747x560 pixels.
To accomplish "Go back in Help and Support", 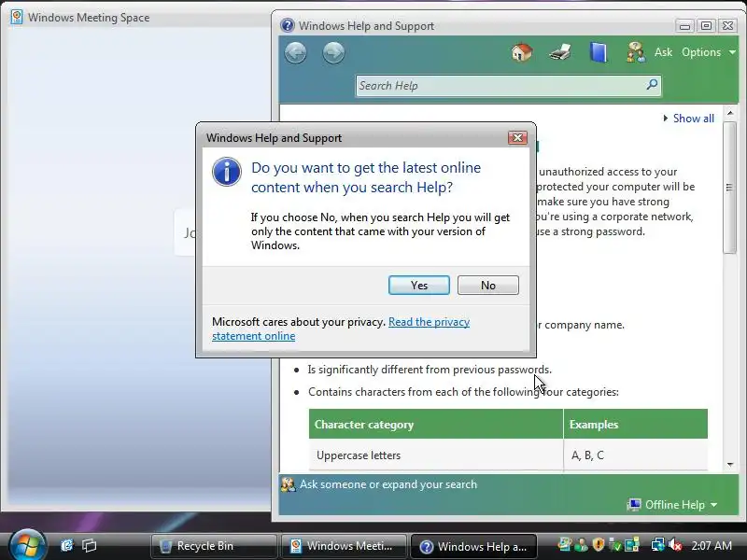I will tap(295, 52).
